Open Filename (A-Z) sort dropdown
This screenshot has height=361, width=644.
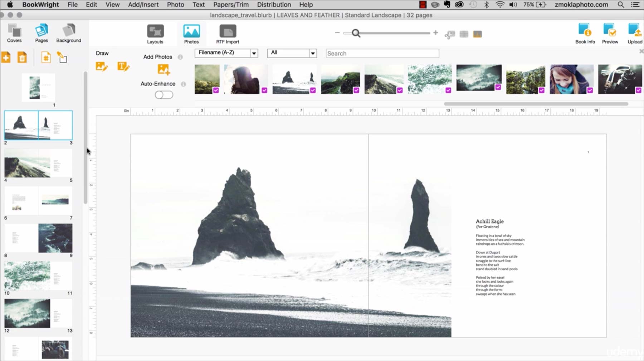pos(226,53)
